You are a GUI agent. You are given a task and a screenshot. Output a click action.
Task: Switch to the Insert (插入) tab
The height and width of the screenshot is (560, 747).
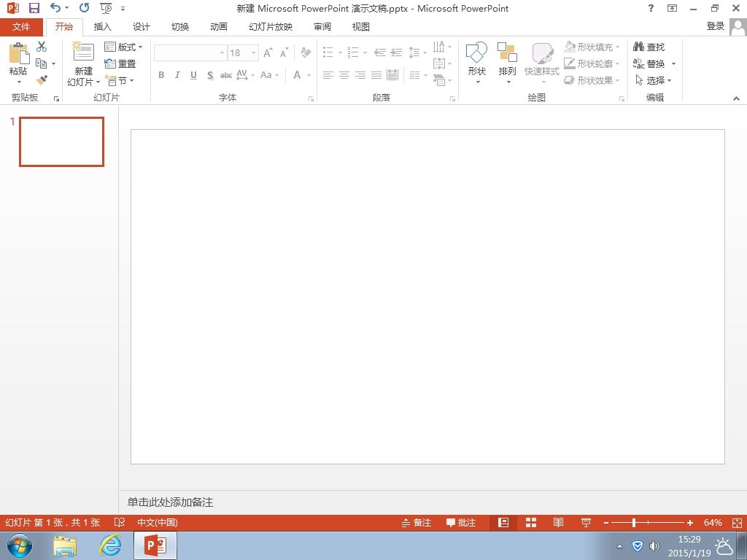click(102, 27)
